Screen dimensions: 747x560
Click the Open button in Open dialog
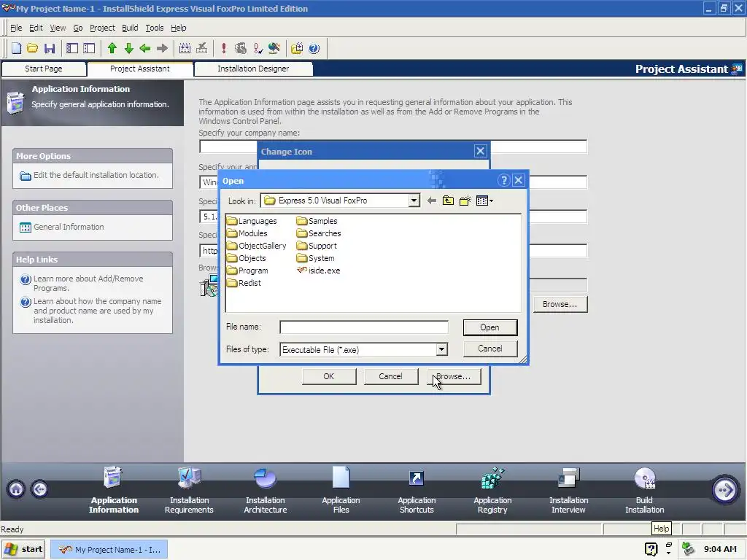(489, 327)
